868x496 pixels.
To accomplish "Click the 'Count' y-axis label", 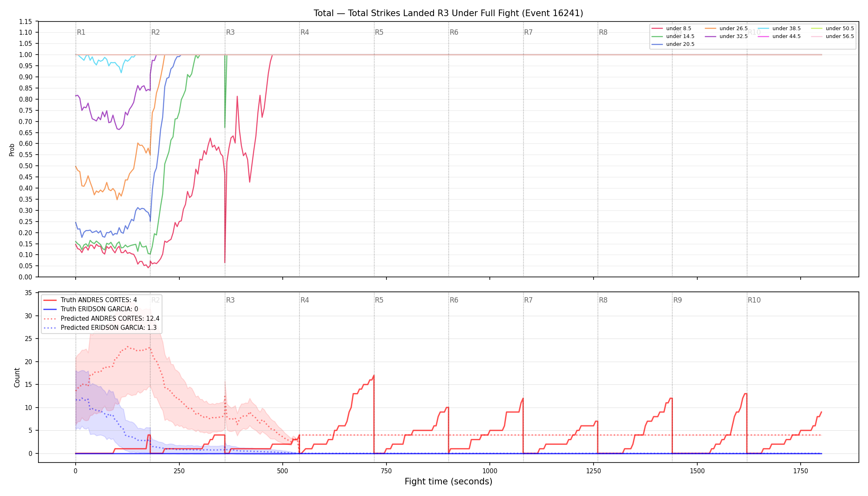I will 17,377.
